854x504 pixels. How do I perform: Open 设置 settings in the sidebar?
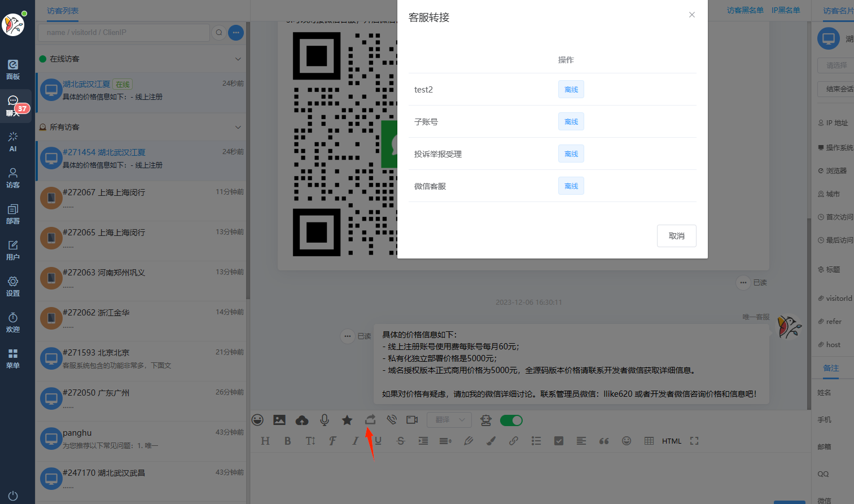[13, 286]
